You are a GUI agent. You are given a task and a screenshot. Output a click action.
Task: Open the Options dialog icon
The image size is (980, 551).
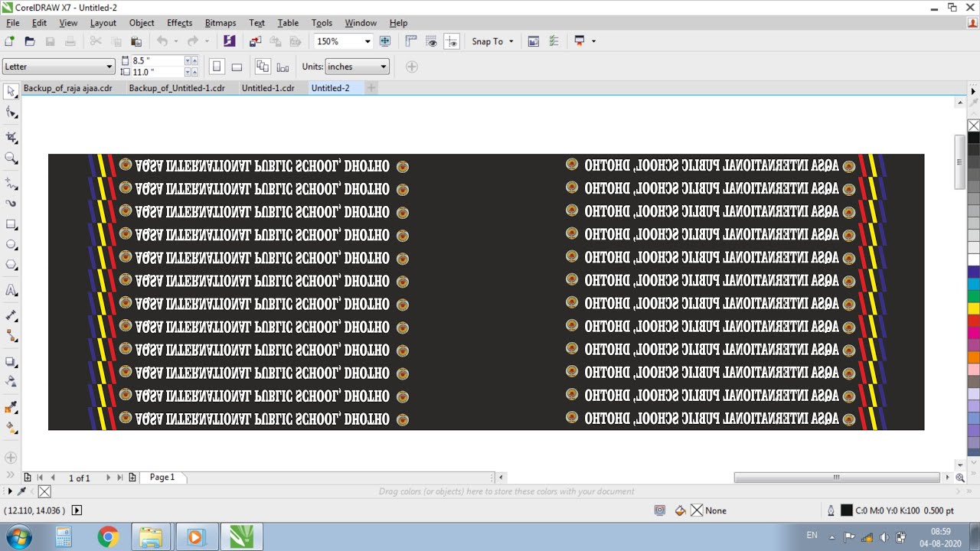[x=554, y=41]
